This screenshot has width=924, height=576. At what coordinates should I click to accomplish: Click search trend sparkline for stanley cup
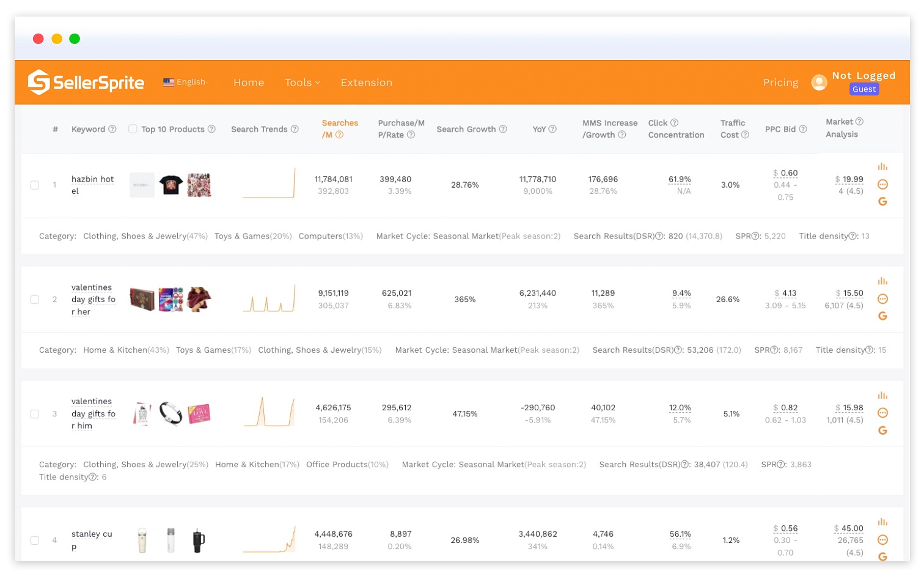269,539
